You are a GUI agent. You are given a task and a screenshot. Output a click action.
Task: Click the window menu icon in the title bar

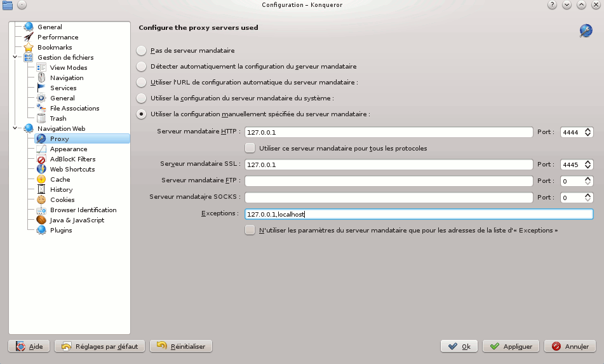[8, 5]
